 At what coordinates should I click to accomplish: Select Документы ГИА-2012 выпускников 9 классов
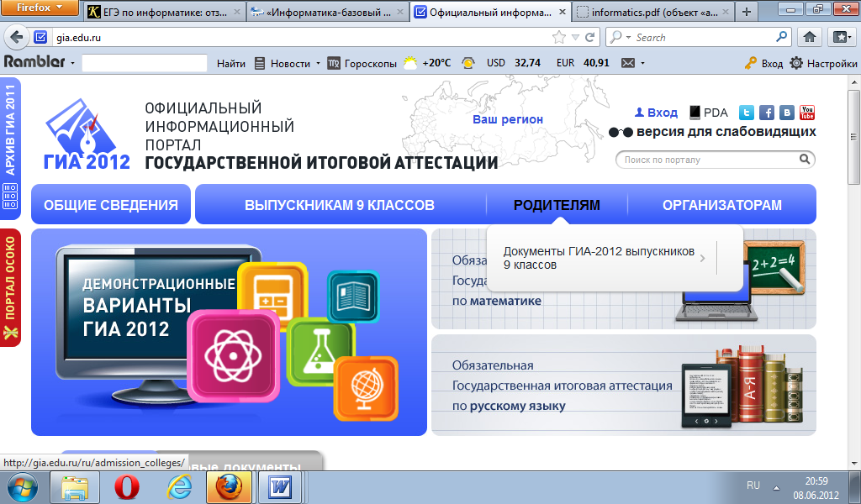[599, 258]
